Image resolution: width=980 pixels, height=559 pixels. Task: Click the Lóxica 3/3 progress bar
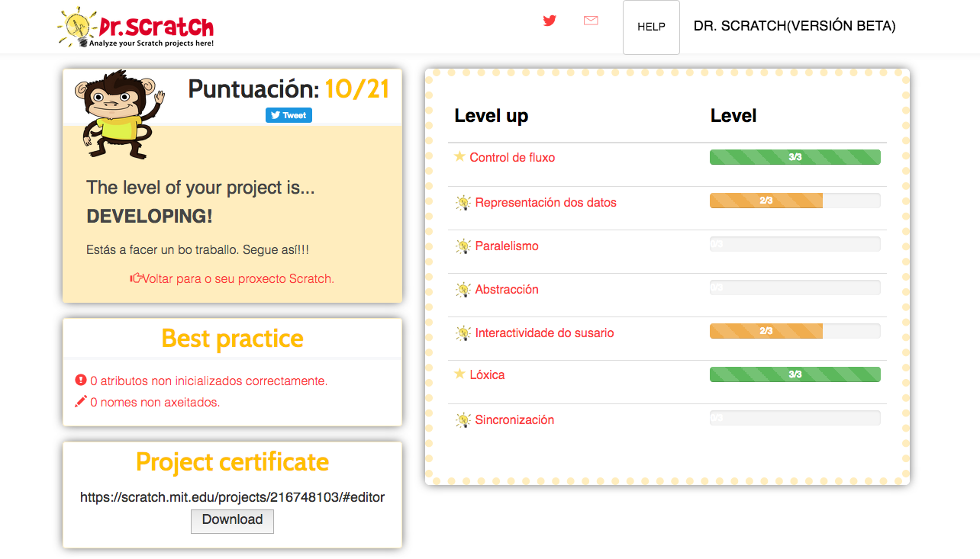tap(794, 374)
